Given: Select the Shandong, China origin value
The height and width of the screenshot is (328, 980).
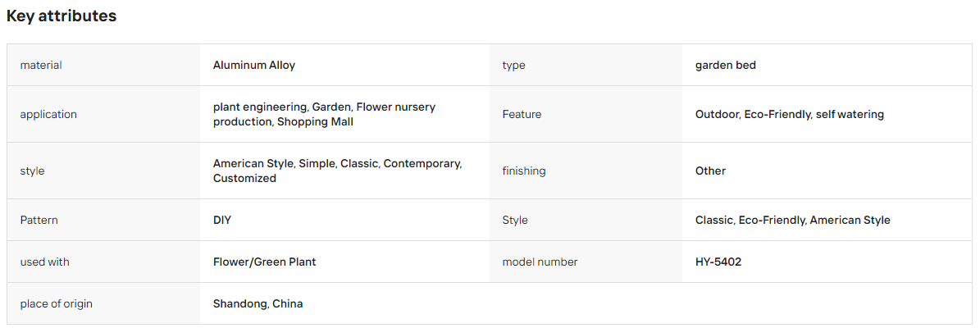Looking at the screenshot, I should tap(258, 303).
